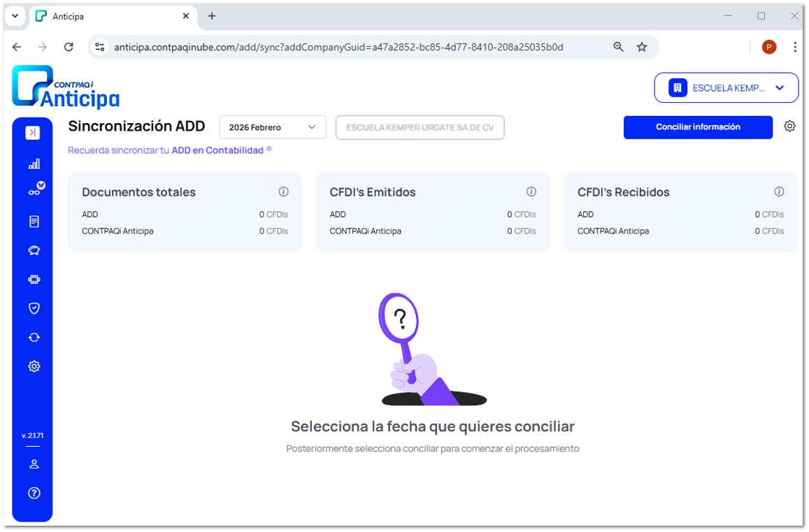
Task: Click Selecciona la fecha que quieres conciliar
Action: [x=432, y=426]
